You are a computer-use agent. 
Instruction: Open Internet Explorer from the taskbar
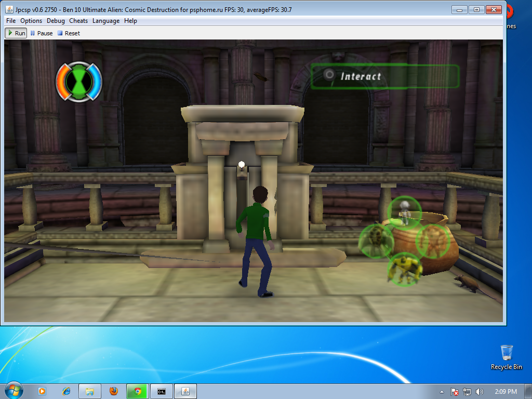coord(66,391)
